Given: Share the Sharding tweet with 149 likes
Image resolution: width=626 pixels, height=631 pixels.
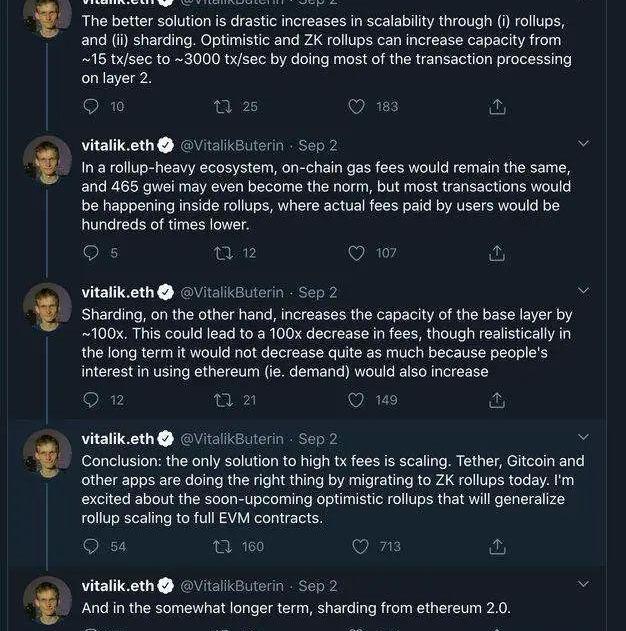Looking at the screenshot, I should (496, 400).
